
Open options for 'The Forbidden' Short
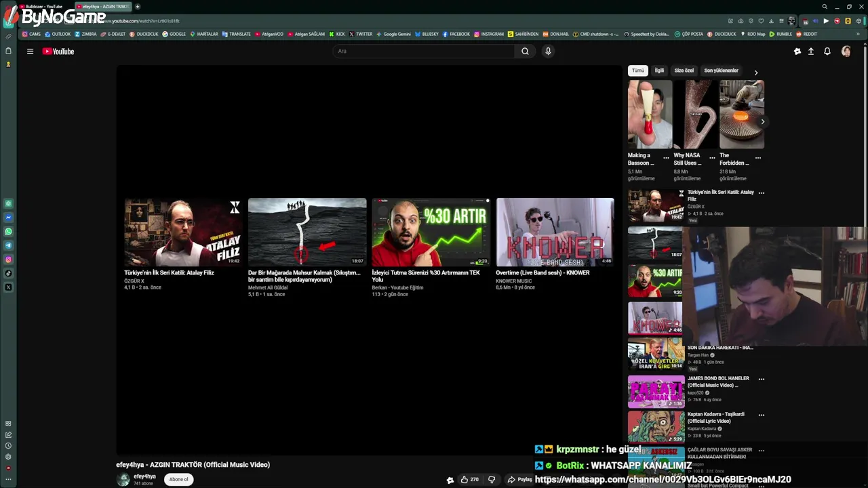[x=758, y=158]
